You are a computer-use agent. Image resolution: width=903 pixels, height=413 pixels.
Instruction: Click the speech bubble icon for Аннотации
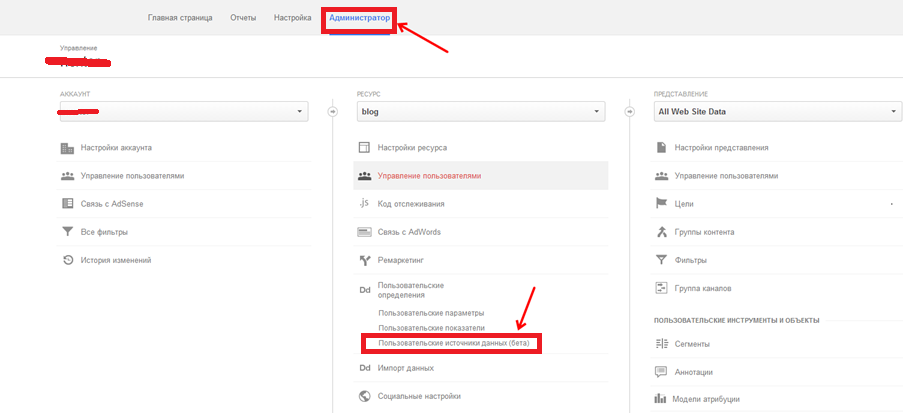tap(661, 372)
